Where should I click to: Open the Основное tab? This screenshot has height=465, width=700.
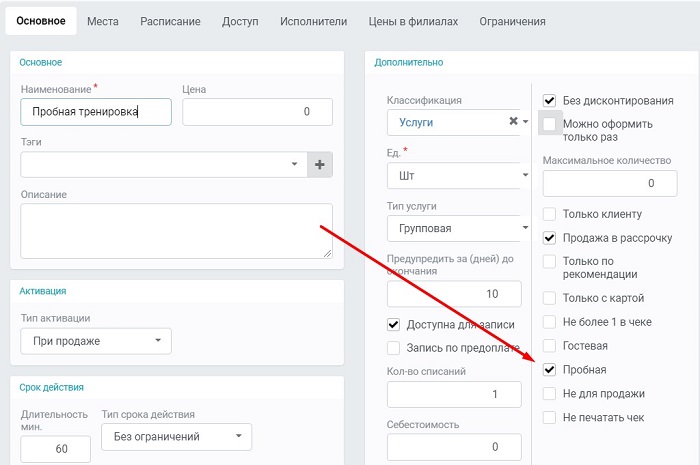pyautogui.click(x=41, y=21)
